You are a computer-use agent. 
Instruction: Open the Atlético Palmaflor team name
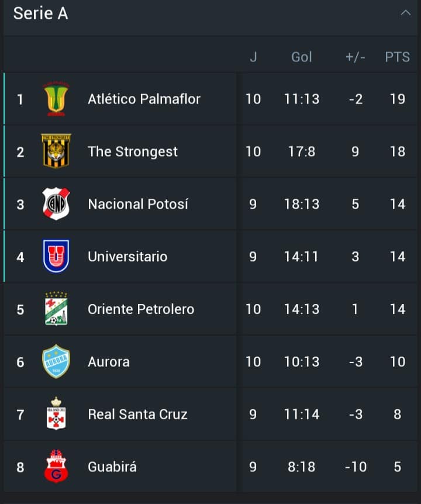[x=144, y=99]
